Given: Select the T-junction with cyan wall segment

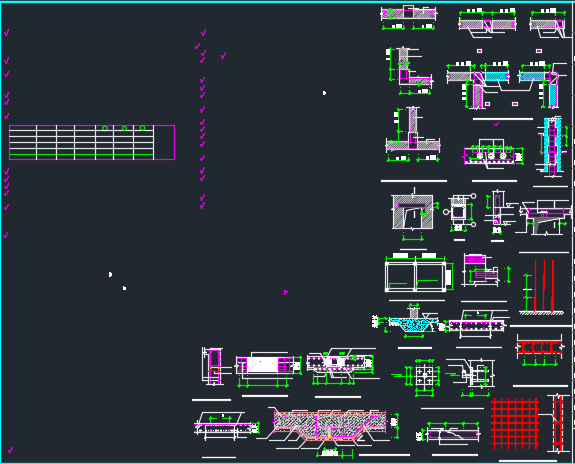Looking at the screenshot, I should pyautogui.click(x=478, y=84).
